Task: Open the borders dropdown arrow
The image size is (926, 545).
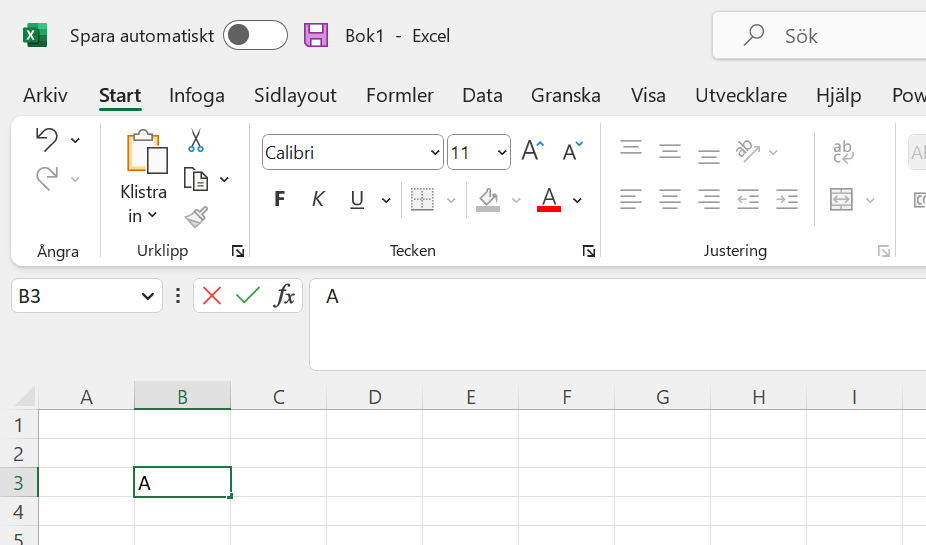Action: (451, 201)
